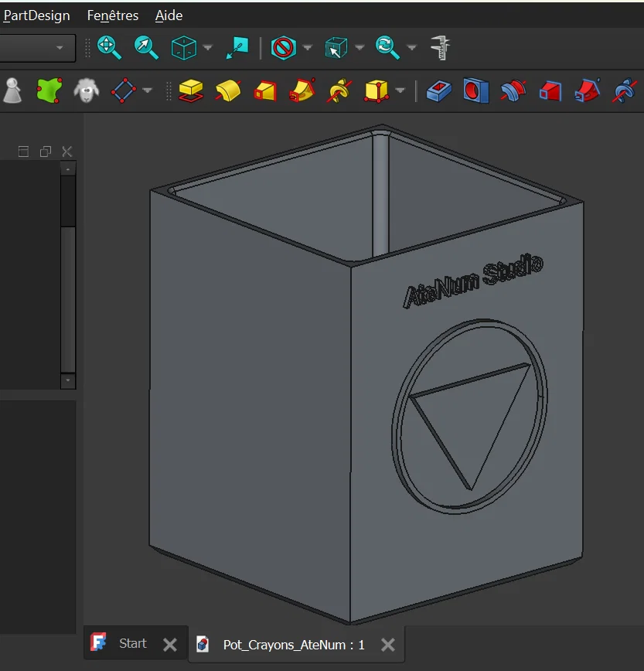Click the Fit Selection zoom icon
The width and height of the screenshot is (644, 671).
coord(146,48)
